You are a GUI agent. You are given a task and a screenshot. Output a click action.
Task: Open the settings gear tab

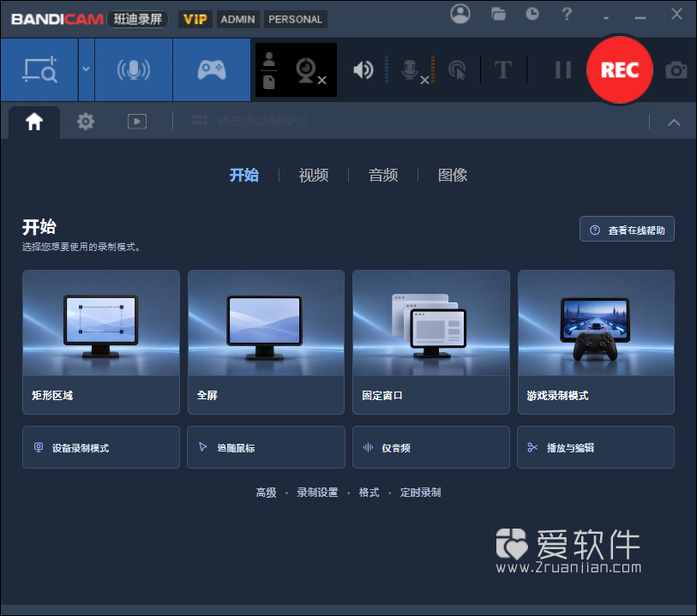pos(86,122)
